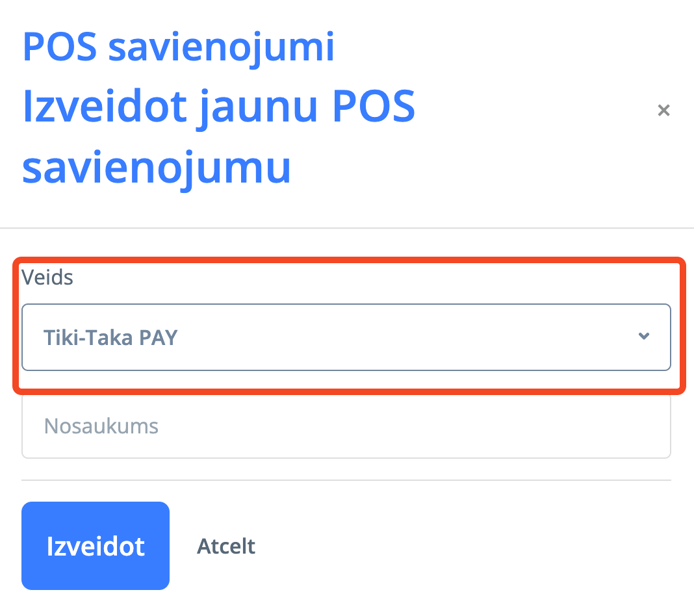694x616 pixels.
Task: Select the Nosaukums placeholder text
Action: pyautogui.click(x=101, y=426)
